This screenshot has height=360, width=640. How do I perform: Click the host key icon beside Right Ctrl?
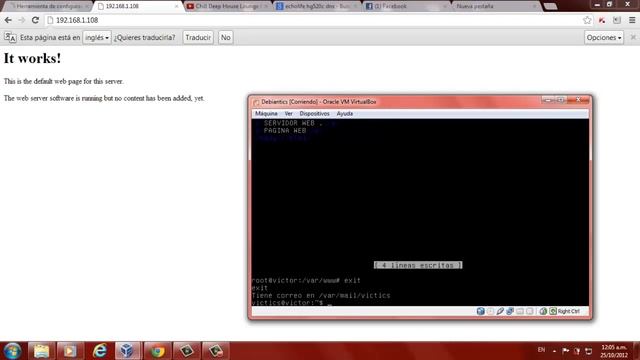(553, 311)
